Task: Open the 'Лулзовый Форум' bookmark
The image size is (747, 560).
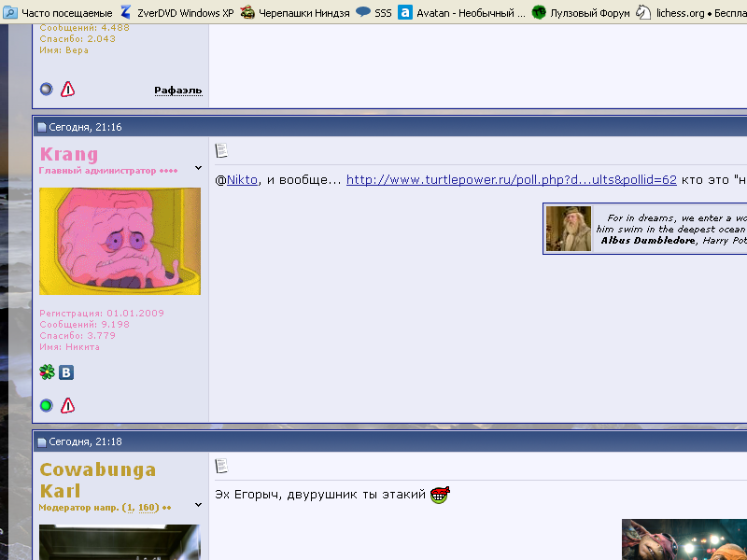Action: (x=581, y=13)
